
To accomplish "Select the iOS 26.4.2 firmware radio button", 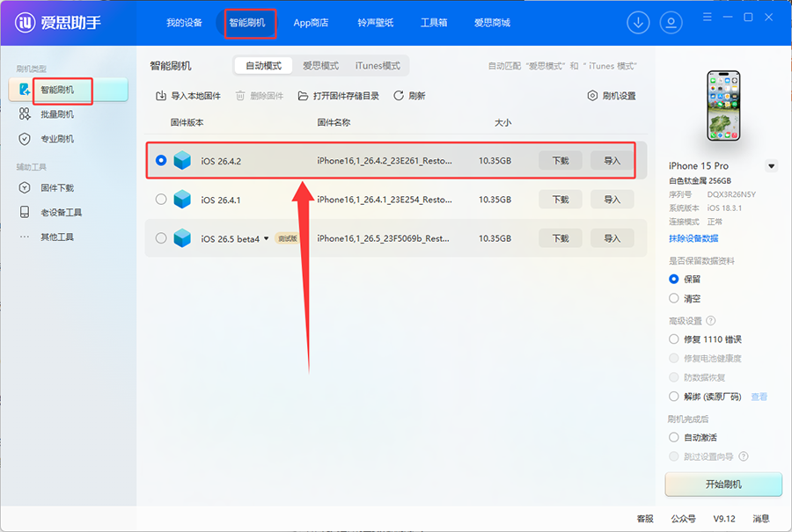I will [x=161, y=161].
